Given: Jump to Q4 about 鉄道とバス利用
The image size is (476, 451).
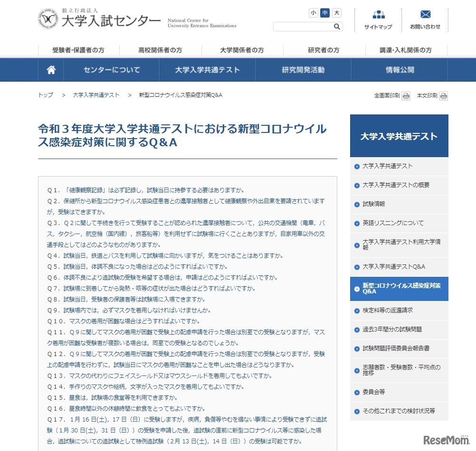Looking at the screenshot, I should tap(165, 256).
